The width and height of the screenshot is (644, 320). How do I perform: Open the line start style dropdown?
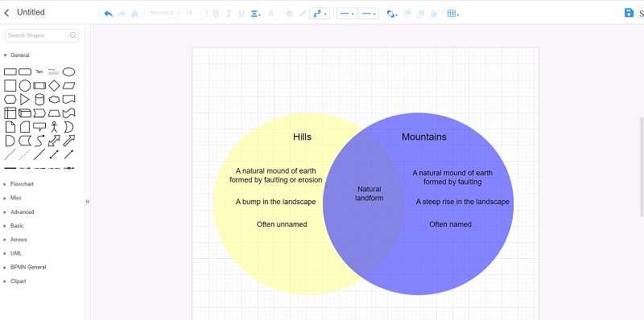pyautogui.click(x=347, y=14)
